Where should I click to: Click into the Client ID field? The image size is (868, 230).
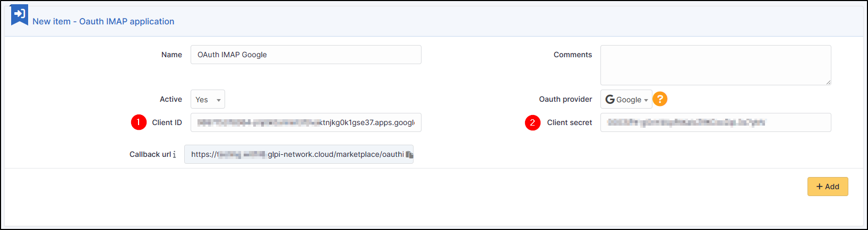pos(306,122)
